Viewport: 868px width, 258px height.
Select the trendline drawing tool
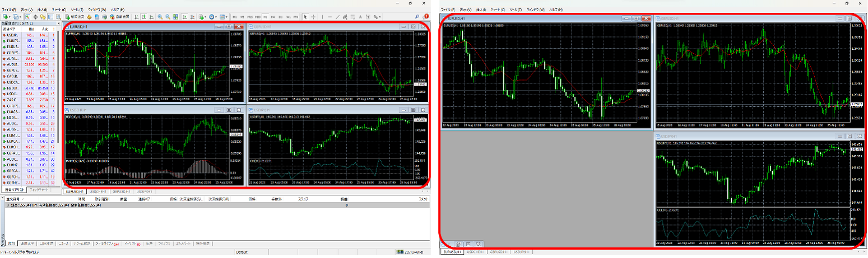pyautogui.click(x=337, y=17)
